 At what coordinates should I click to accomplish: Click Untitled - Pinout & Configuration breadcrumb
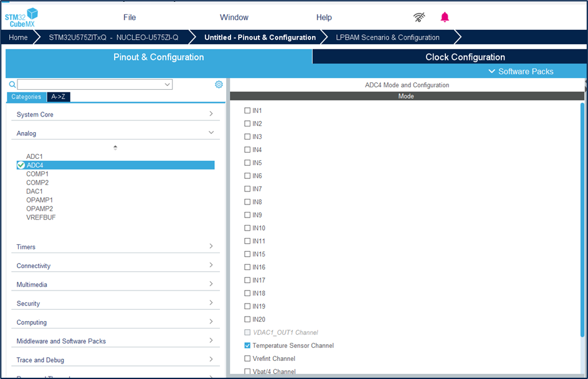pos(260,37)
